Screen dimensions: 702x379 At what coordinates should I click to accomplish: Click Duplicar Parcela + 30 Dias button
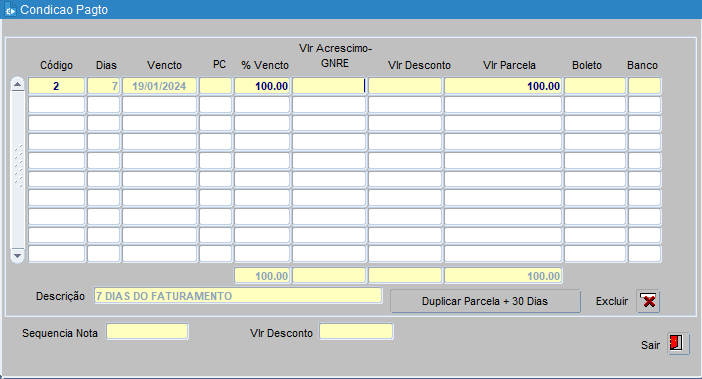click(485, 301)
